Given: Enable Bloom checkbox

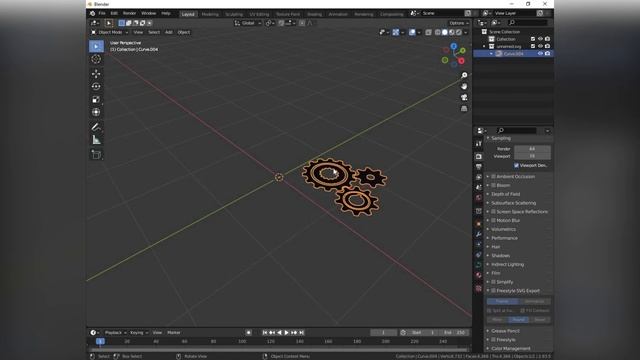Looking at the screenshot, I should [493, 185].
